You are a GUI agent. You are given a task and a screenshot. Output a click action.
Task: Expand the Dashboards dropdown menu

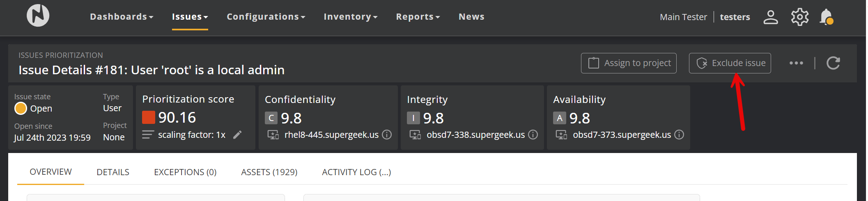[122, 17]
